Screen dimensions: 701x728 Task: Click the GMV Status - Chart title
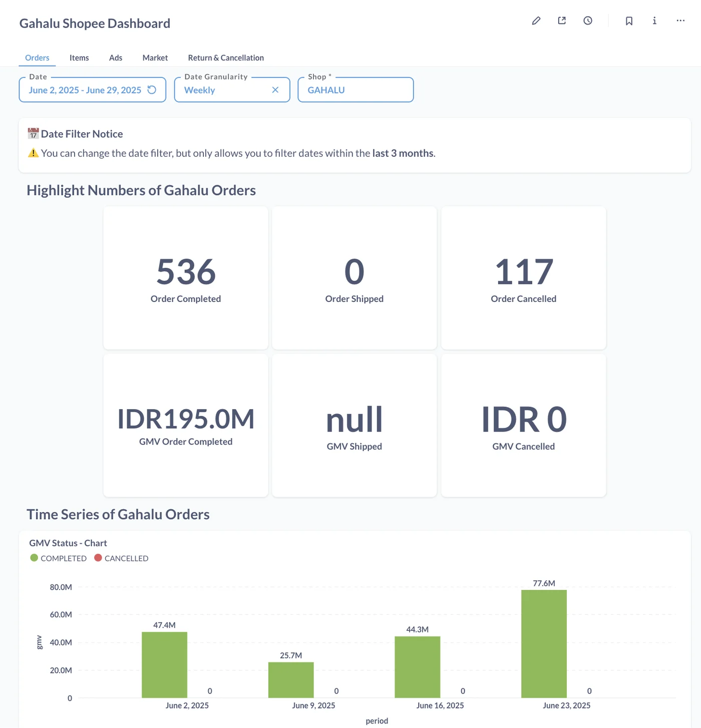68,543
